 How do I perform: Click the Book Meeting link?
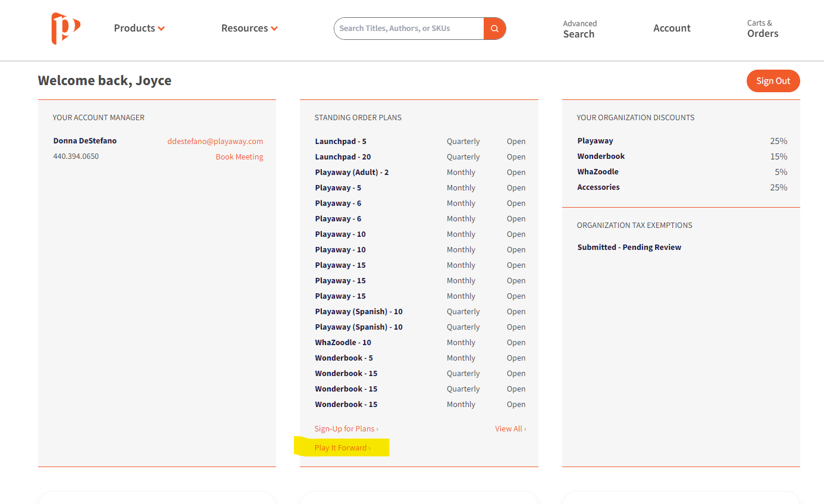point(239,156)
